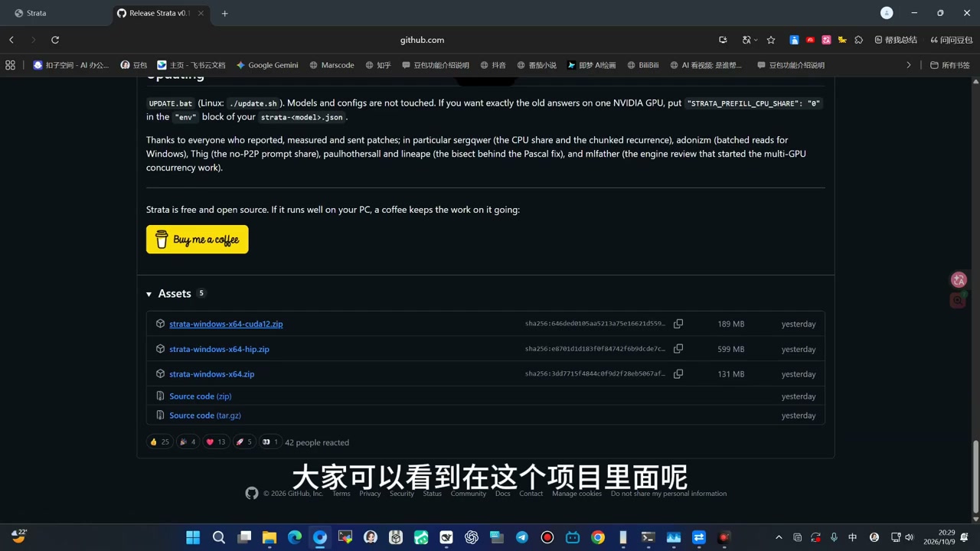Copy the sha256 of strata-windows-x64-cuda12.zip

point(678,324)
